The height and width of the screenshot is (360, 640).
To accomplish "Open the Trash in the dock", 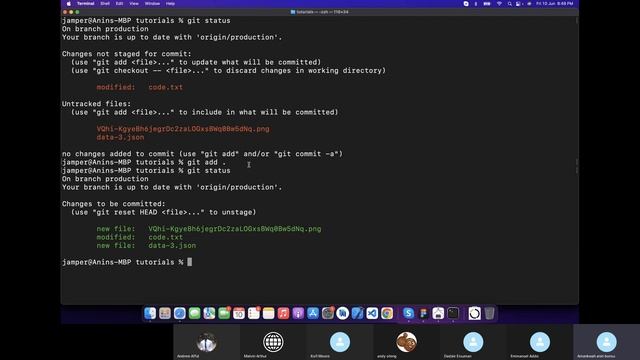I will [489, 313].
